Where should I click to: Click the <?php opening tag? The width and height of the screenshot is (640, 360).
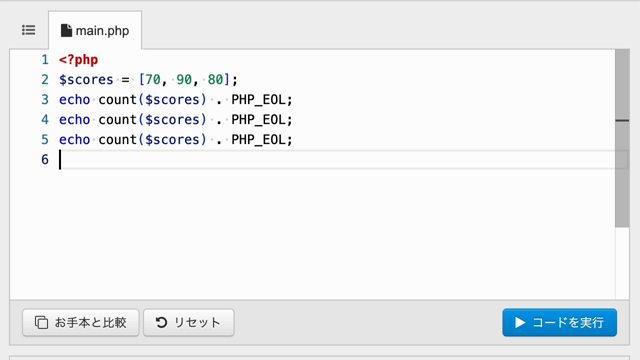[78, 60]
